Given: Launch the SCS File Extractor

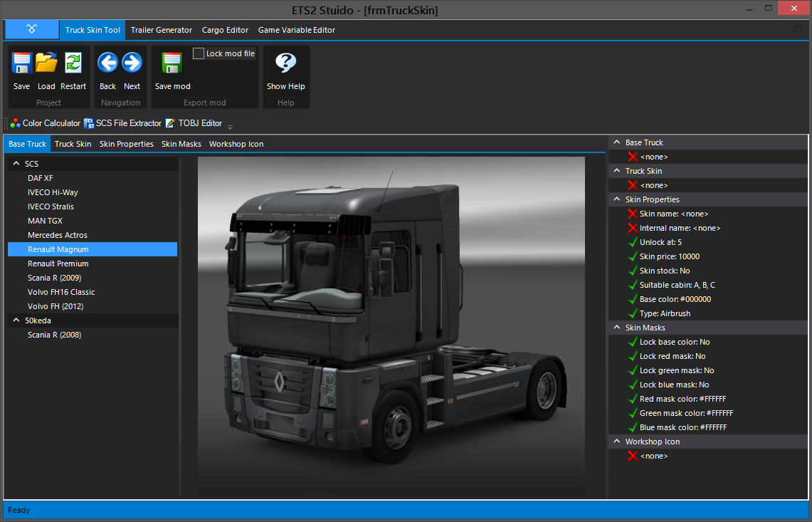Looking at the screenshot, I should [x=125, y=122].
